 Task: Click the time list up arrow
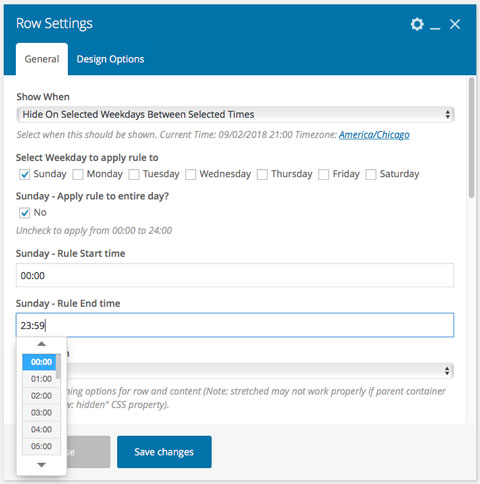[41, 344]
